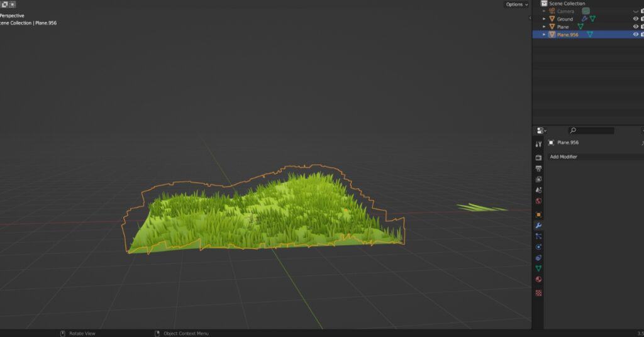
Task: Select Ground in the outliner
Action: [x=565, y=19]
